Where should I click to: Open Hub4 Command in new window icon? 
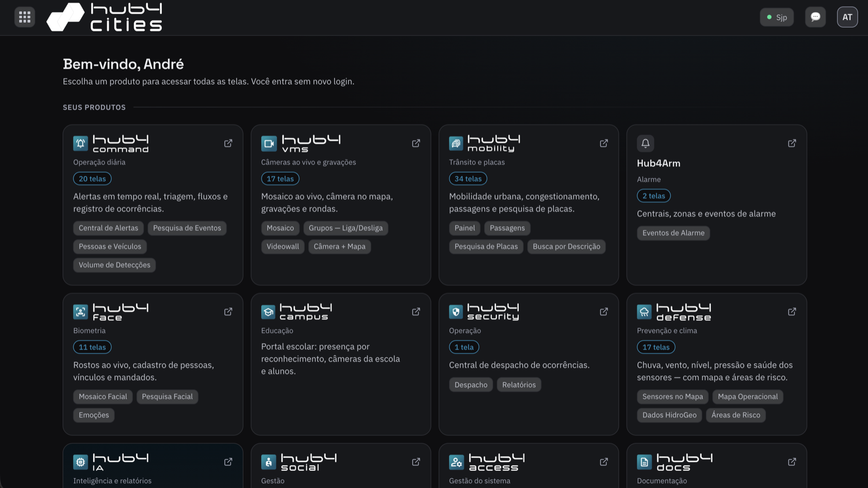[228, 143]
